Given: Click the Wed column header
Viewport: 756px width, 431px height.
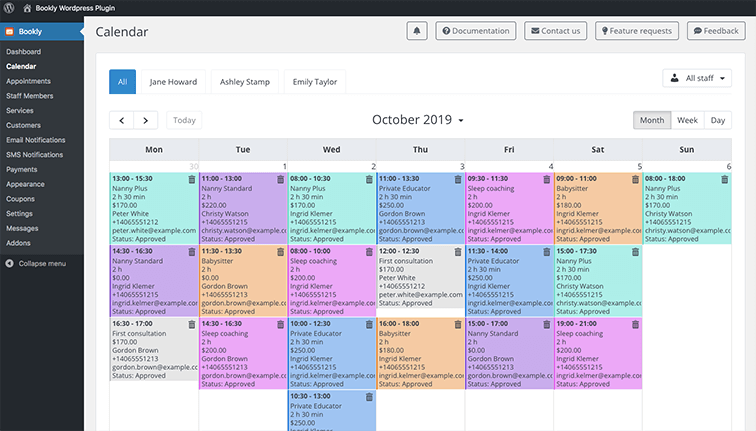Looking at the screenshot, I should coord(332,149).
